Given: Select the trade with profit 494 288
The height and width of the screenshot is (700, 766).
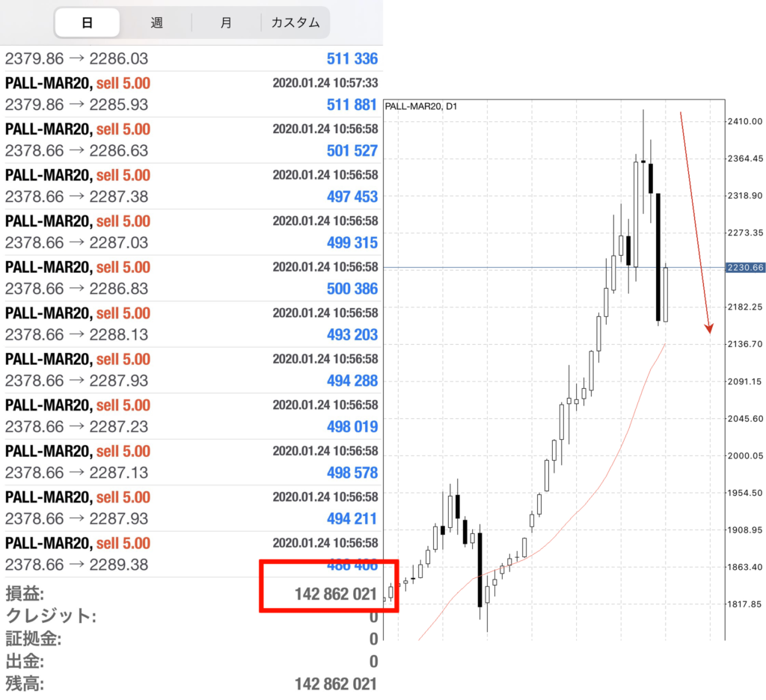Looking at the screenshot, I should click(191, 370).
